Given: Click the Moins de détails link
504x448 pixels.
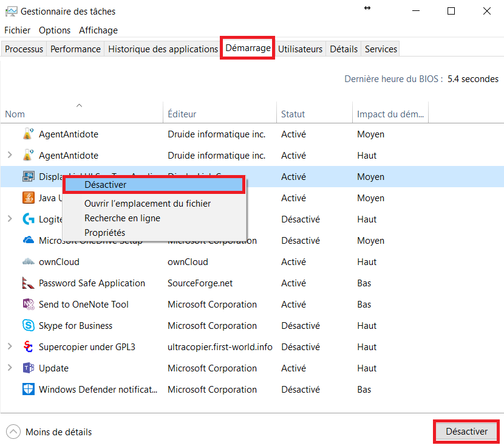Looking at the screenshot, I should [x=59, y=432].
